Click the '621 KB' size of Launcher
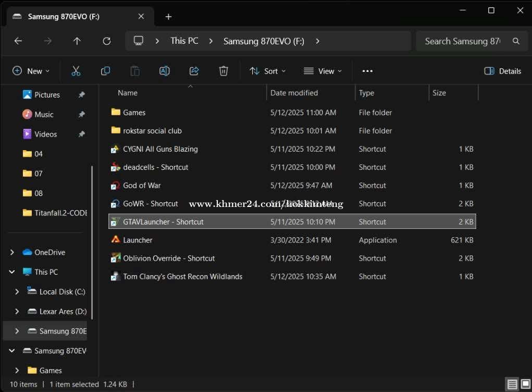This screenshot has height=392, width=532. (462, 240)
